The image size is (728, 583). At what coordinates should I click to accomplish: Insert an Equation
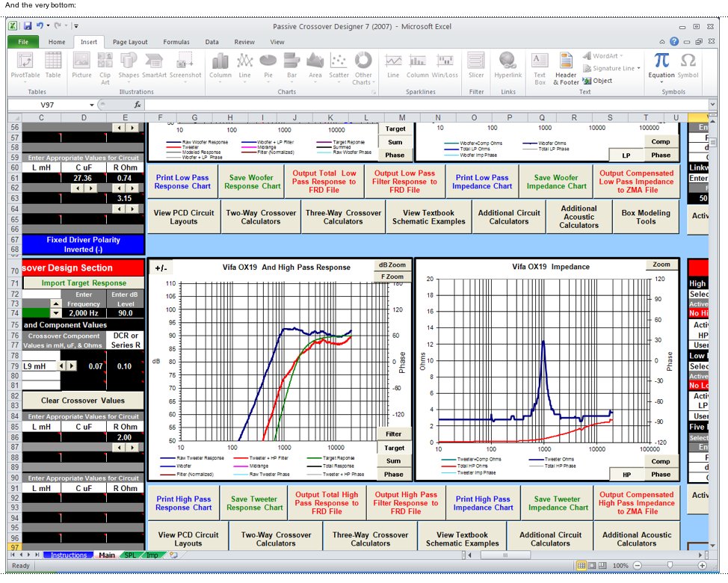[661, 67]
